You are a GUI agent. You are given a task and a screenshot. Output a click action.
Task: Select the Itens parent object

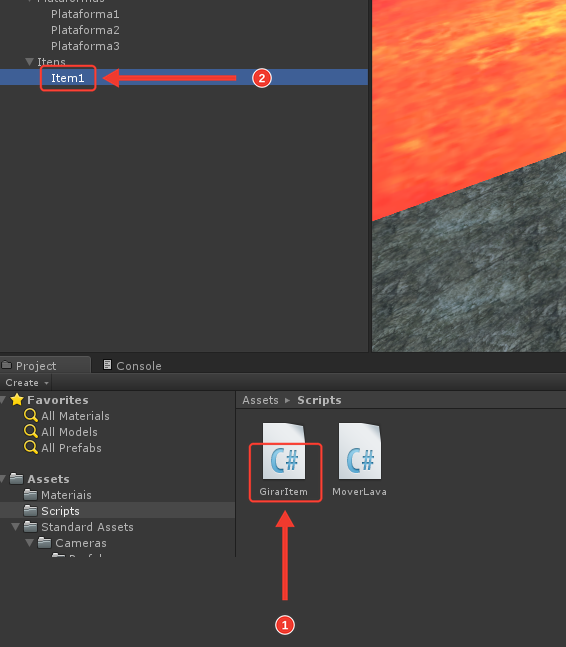tap(52, 62)
